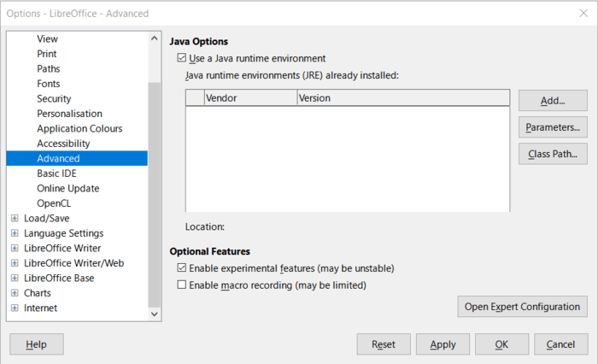The image size is (598, 364).
Task: Expand the LibreOffice Writer/Web tree node
Action: click(x=15, y=263)
